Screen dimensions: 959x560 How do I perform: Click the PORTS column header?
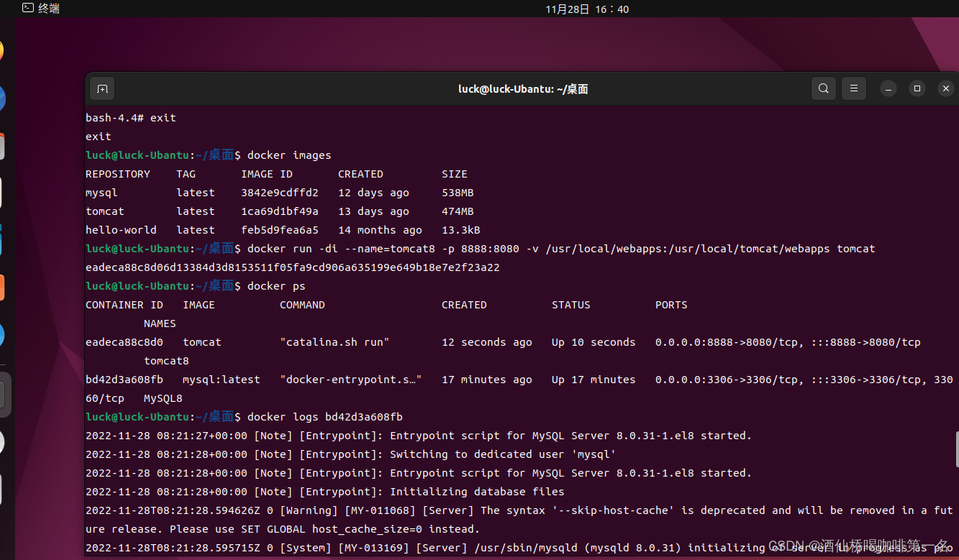tap(671, 305)
